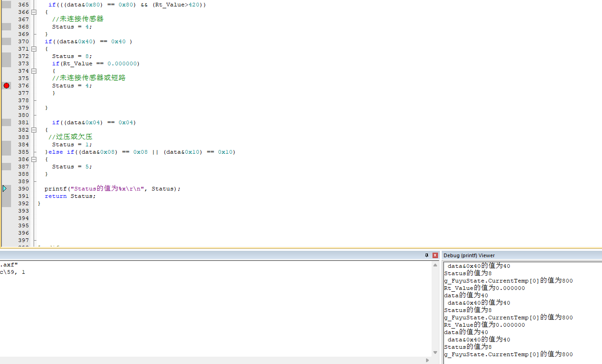Click the up arrow of output panel scrollbar
Image resolution: width=602 pixels, height=364 pixels.
(435, 265)
